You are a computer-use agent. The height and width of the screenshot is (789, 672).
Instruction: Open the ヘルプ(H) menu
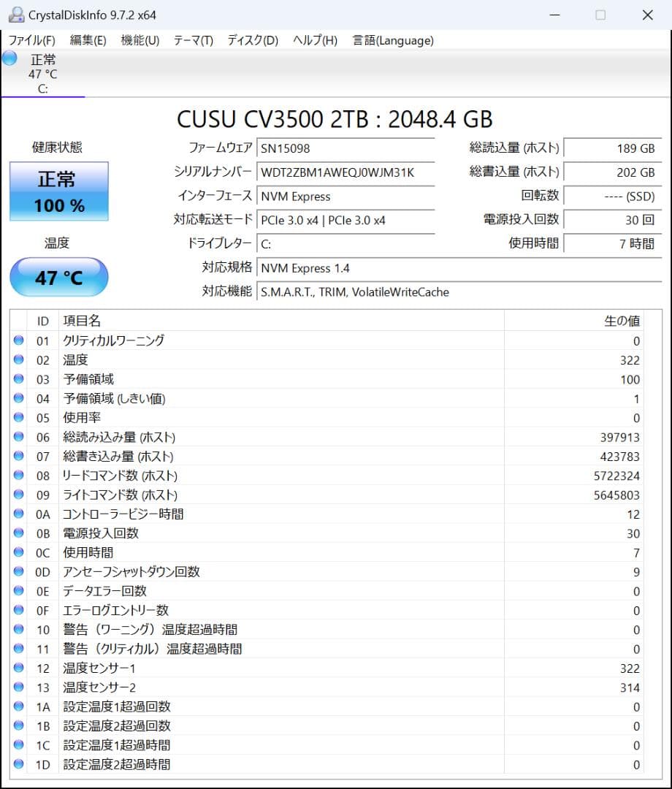(x=313, y=41)
